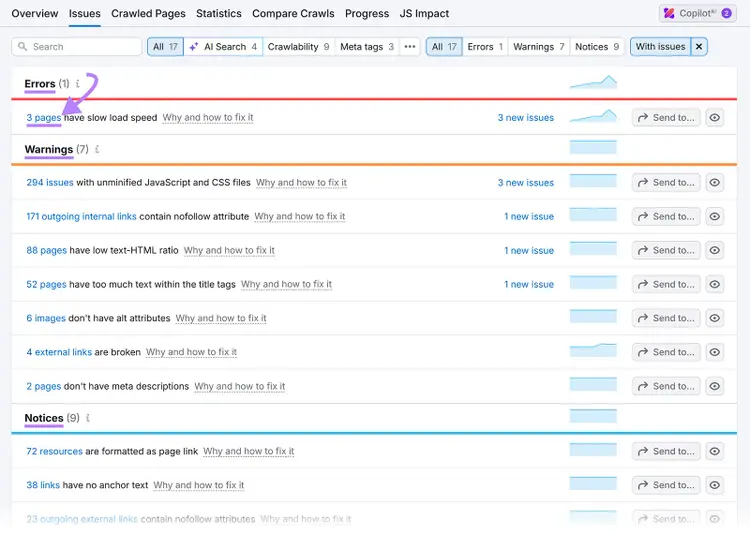The image size is (750, 534).
Task: Open 171 outgoing internal links
Action: (81, 216)
